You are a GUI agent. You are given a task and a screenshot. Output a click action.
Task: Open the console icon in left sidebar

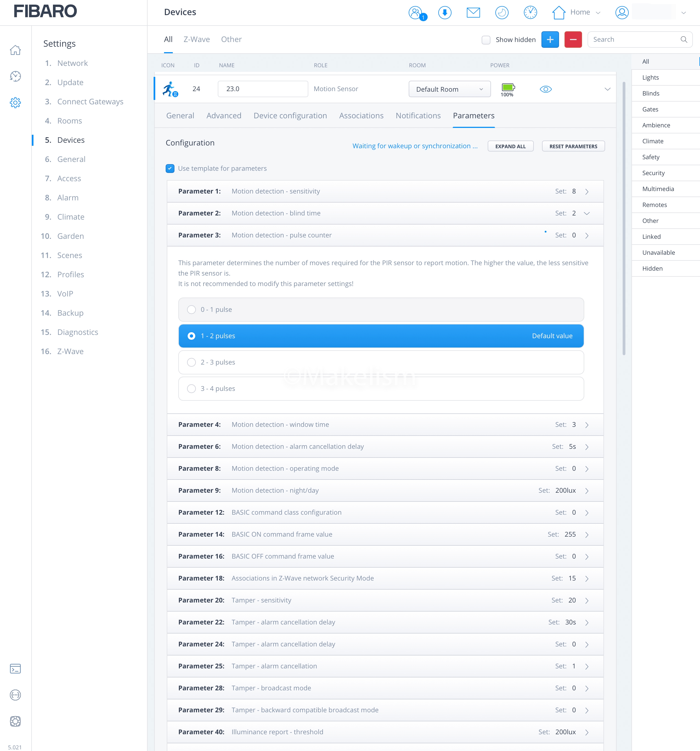[x=15, y=669]
